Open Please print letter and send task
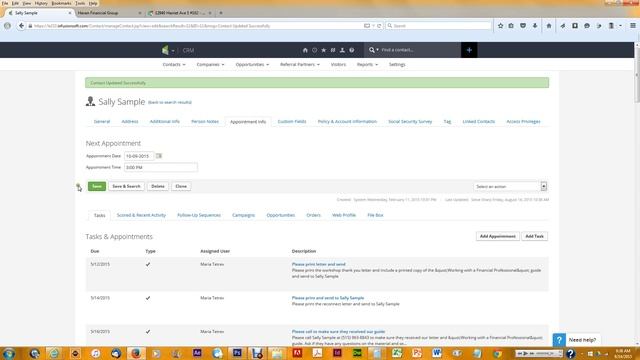This screenshot has width=640, height=360. 318,264
